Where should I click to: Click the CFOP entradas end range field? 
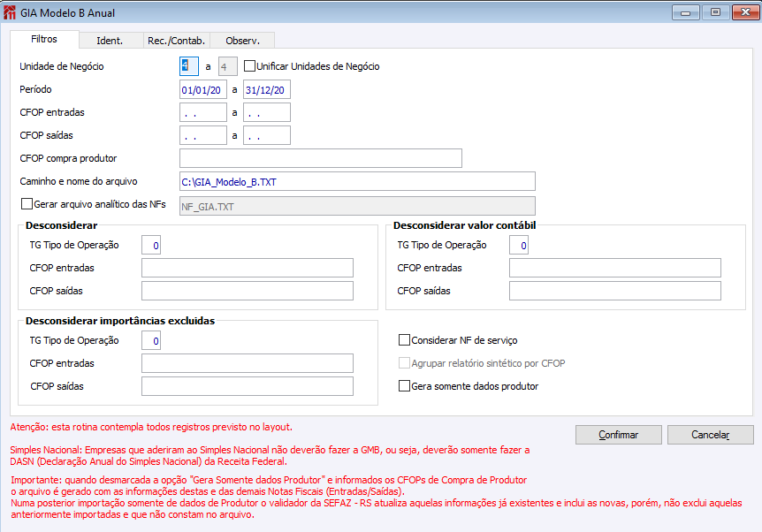267,112
